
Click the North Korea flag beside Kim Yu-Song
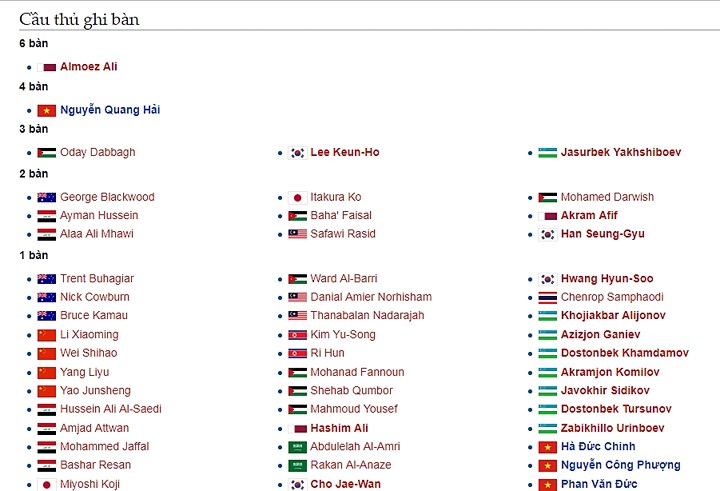[297, 335]
